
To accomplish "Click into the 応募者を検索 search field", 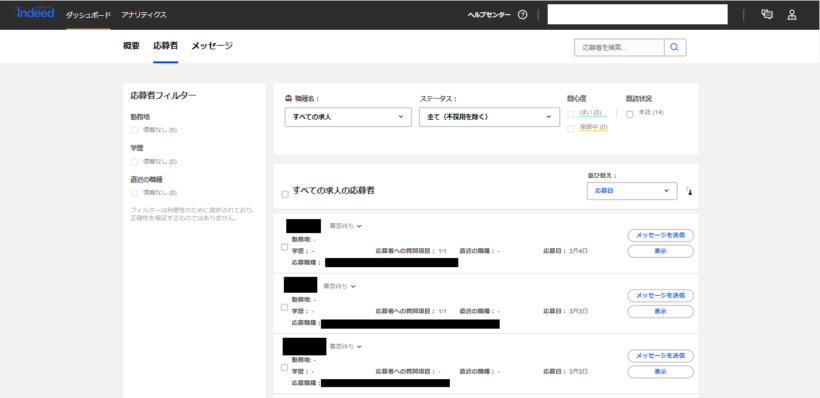I will pos(619,47).
